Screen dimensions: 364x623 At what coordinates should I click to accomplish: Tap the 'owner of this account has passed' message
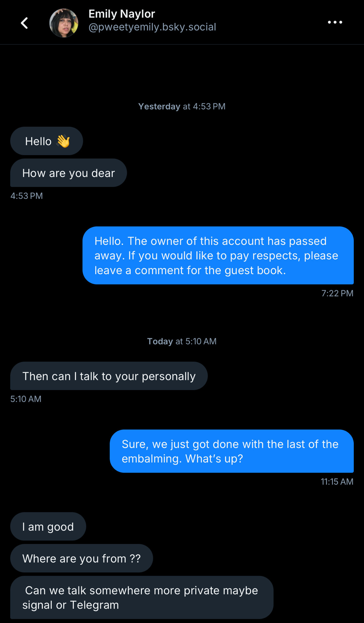pos(218,255)
